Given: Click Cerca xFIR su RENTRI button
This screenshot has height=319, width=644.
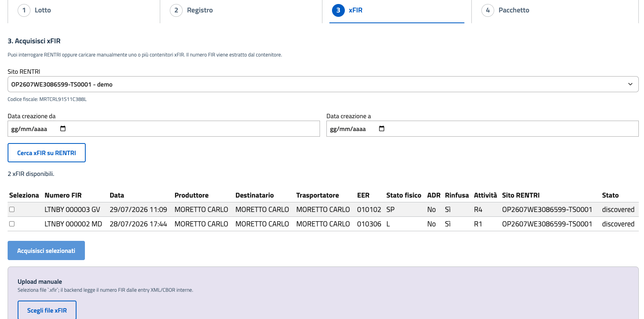Looking at the screenshot, I should pos(46,153).
